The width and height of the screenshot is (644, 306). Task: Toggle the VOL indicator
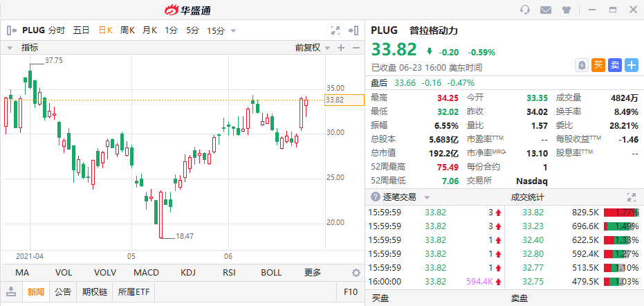64,273
